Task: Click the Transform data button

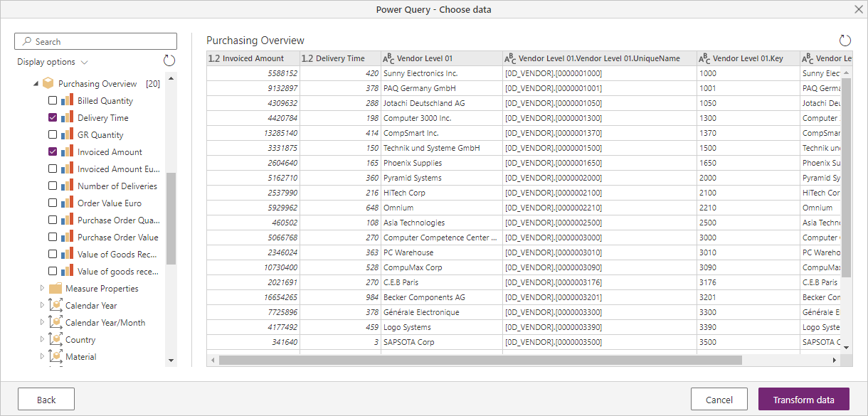Action: [x=803, y=399]
